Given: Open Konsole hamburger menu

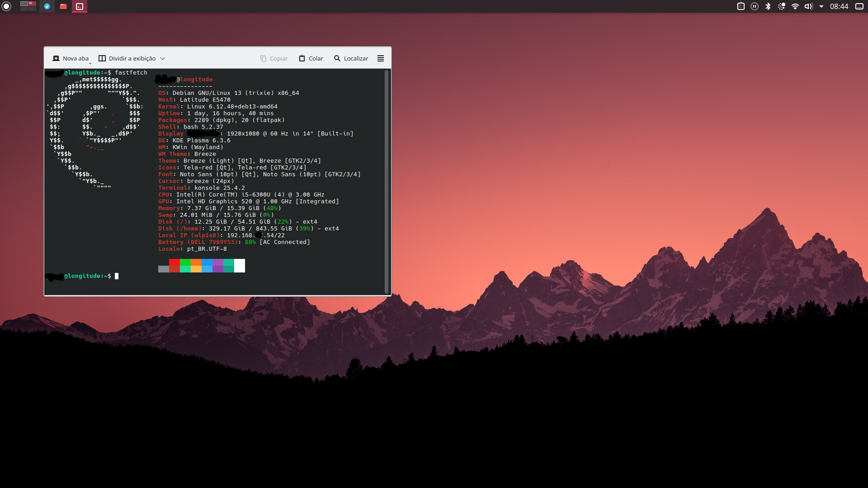Looking at the screenshot, I should (381, 58).
